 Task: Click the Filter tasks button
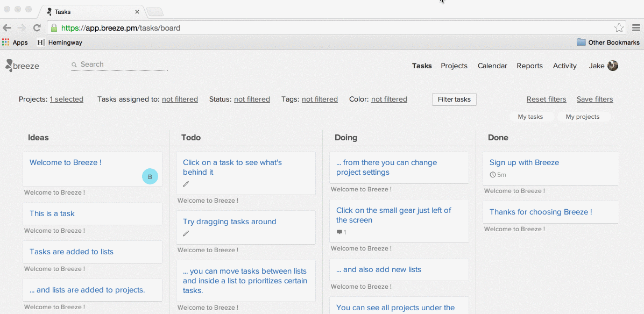[x=454, y=99]
